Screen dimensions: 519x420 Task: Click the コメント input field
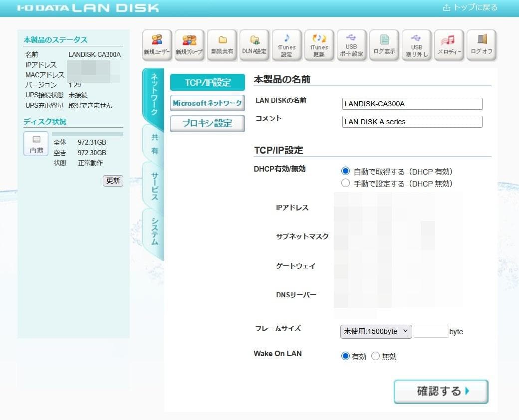(x=412, y=122)
